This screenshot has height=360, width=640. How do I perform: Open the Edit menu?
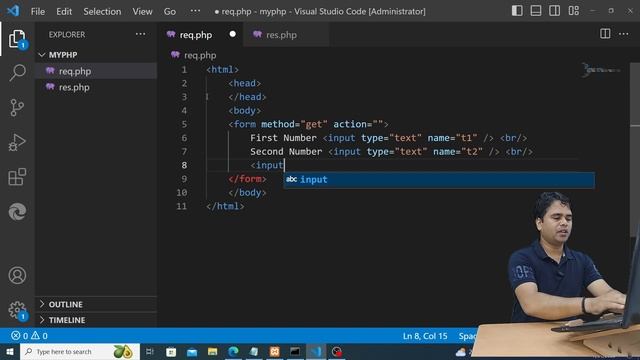point(64,11)
